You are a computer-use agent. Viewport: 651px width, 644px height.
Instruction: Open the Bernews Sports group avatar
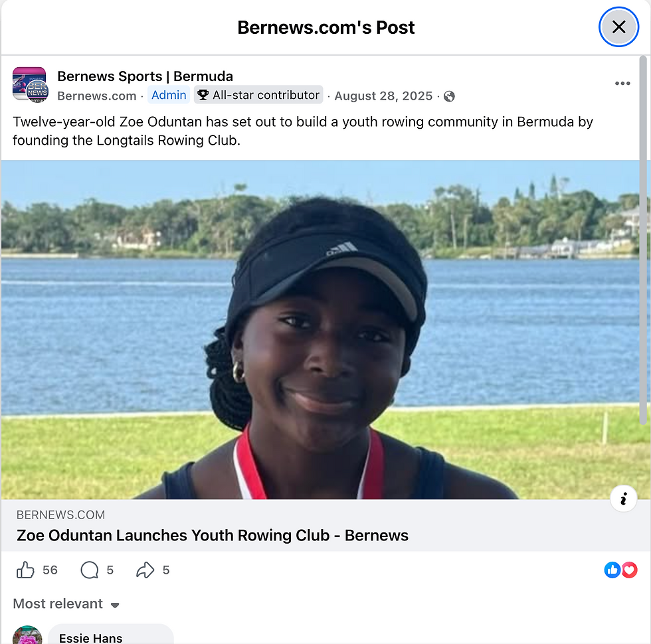coord(31,84)
